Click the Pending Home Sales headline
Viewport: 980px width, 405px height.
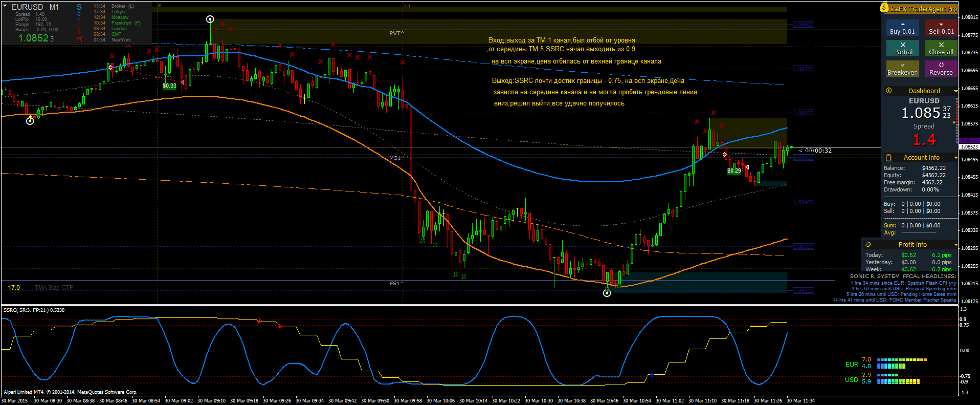pos(901,294)
